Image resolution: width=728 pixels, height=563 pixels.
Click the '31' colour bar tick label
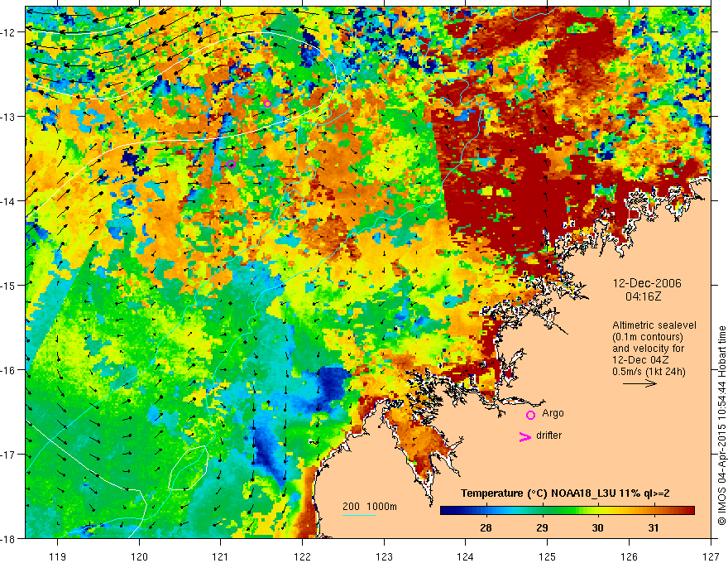coord(654,528)
